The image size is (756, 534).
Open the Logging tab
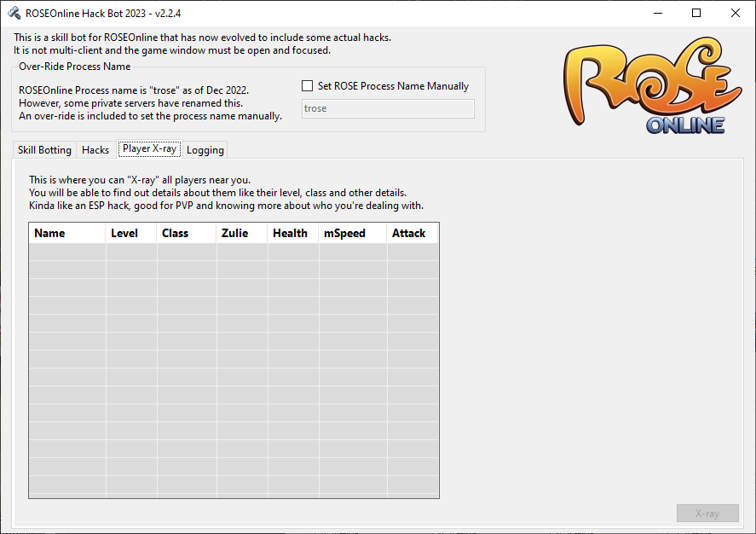(x=205, y=150)
